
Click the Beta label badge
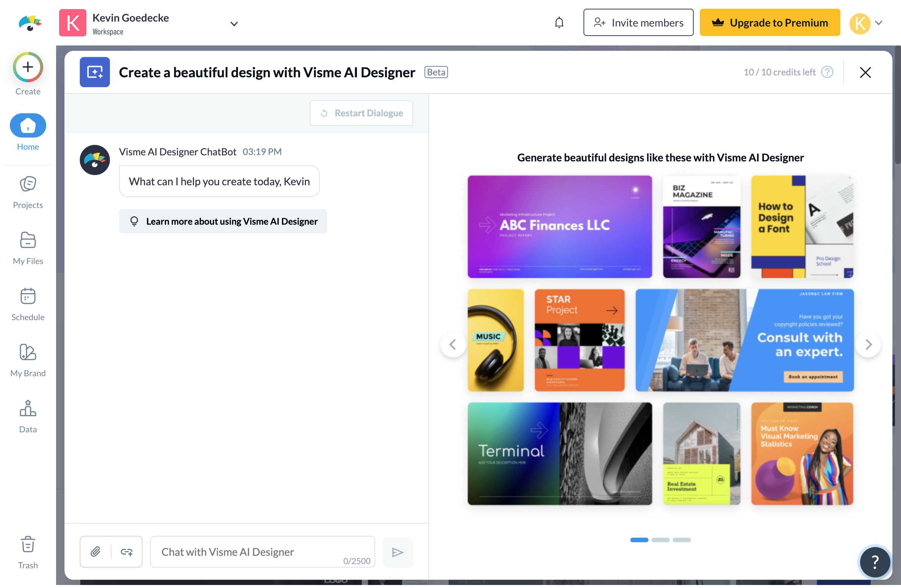[x=436, y=72]
